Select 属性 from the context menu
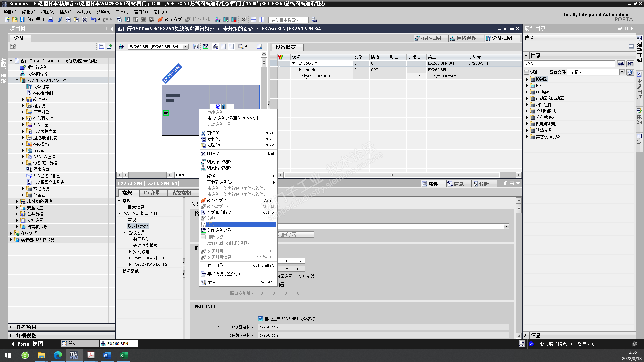The height and width of the screenshot is (362, 644). 238,282
